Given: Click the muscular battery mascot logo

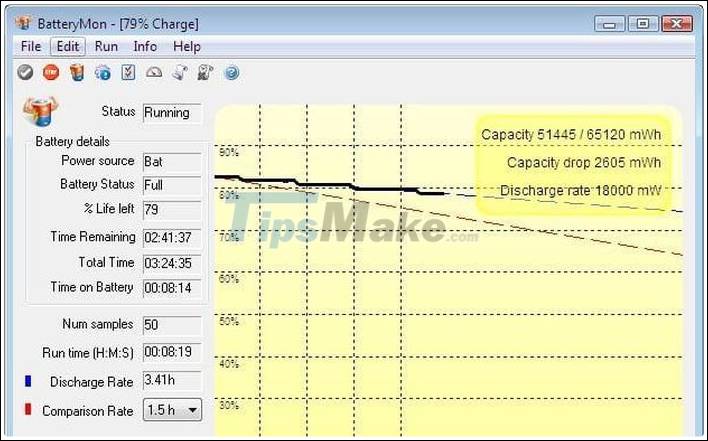Looking at the screenshot, I should [x=40, y=111].
